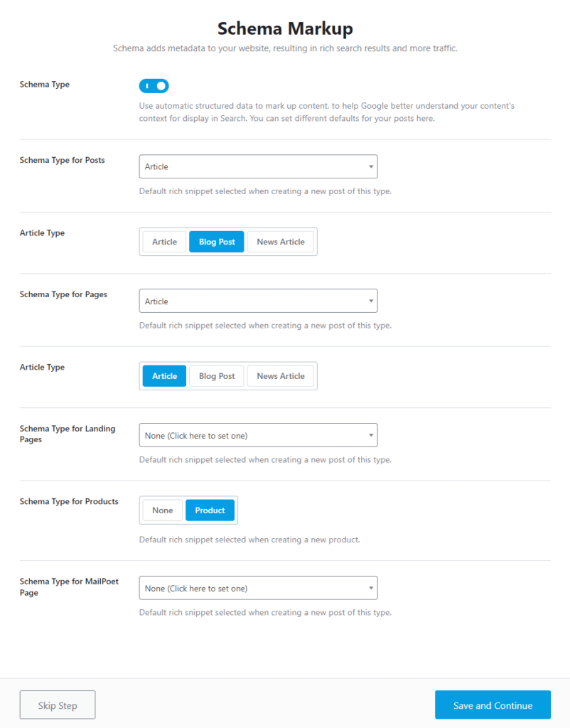Expand Schema Type for MailPoet Page dropdown

[258, 588]
